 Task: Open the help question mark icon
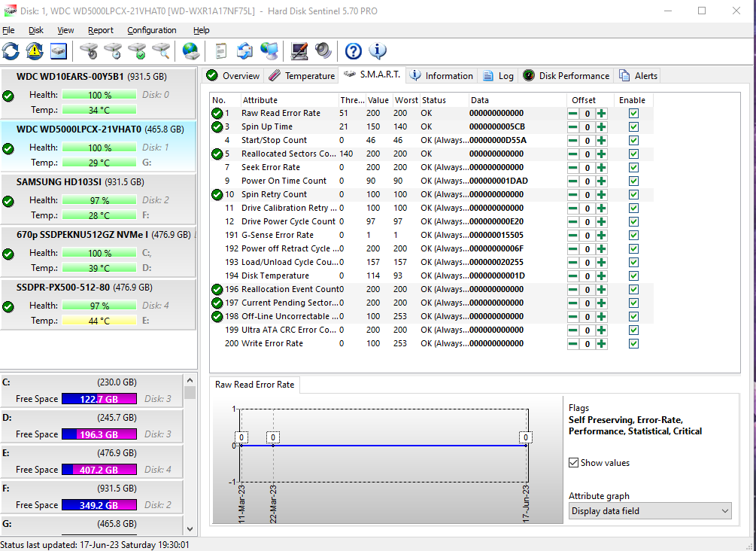[354, 50]
